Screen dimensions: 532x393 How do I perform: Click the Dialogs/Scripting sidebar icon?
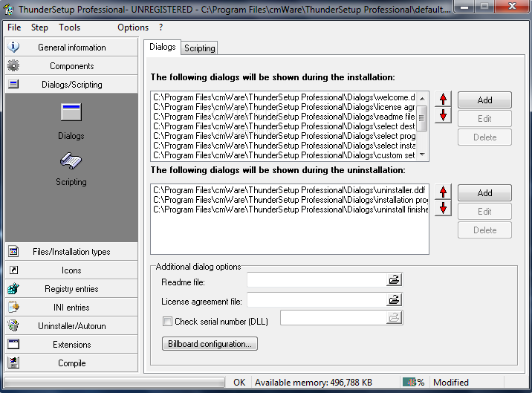13,84
